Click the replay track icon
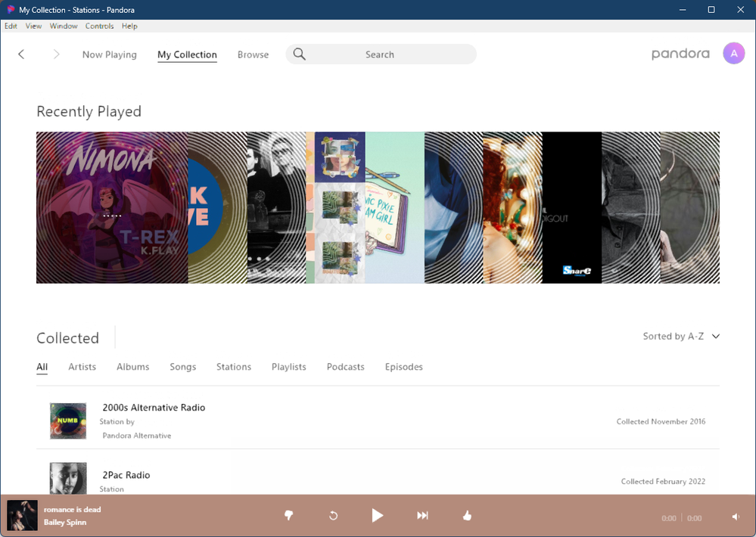756x537 pixels. [333, 516]
